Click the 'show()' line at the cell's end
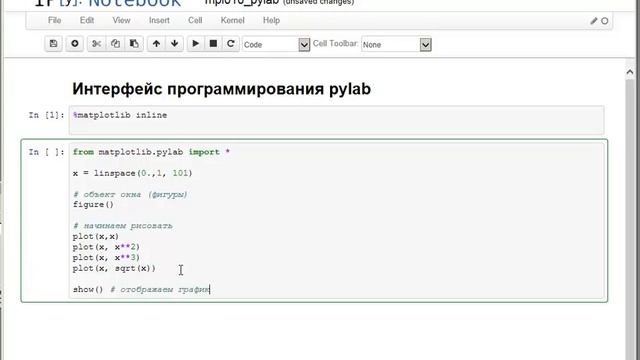Viewport: 640px width, 360px height. click(x=141, y=289)
